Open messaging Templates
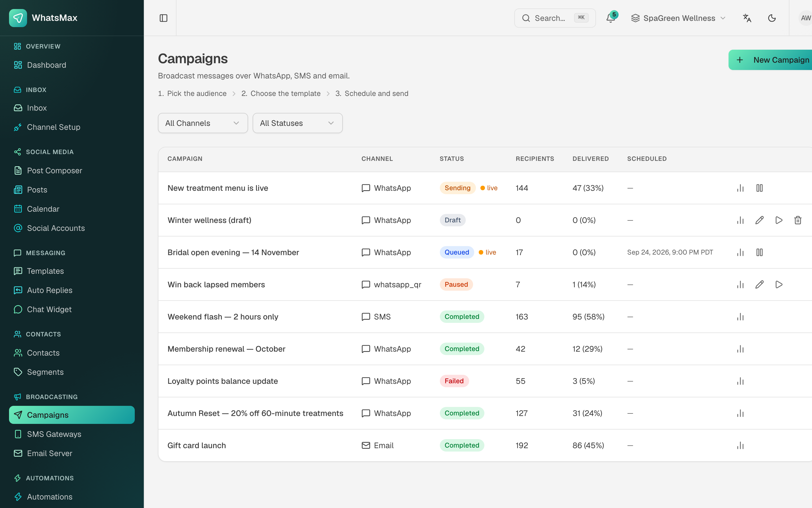 (72, 271)
